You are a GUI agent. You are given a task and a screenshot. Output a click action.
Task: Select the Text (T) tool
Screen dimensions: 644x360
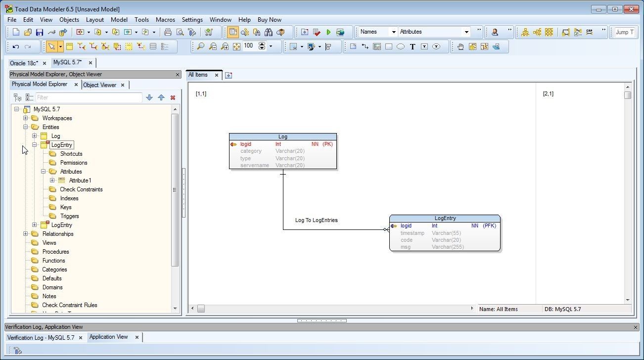[x=413, y=46]
